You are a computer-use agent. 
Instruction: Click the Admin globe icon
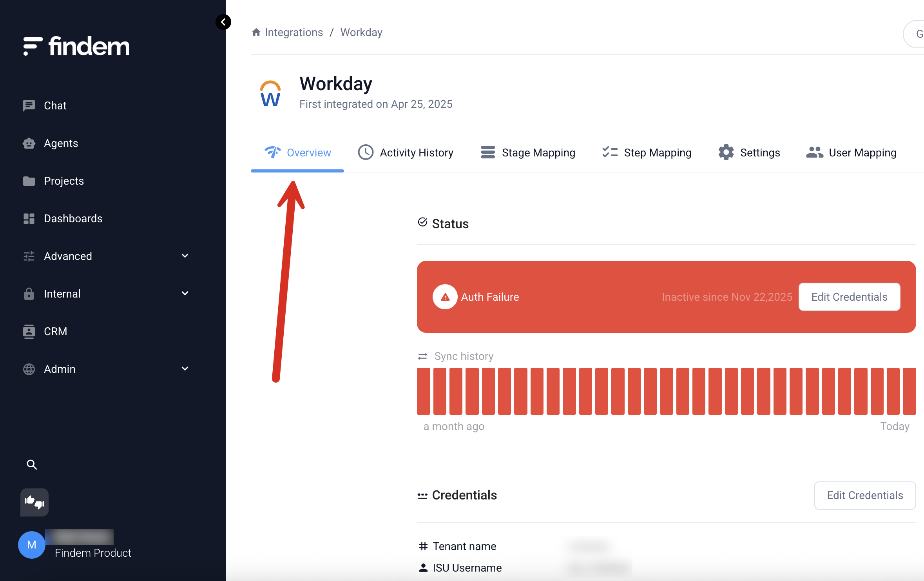point(29,369)
